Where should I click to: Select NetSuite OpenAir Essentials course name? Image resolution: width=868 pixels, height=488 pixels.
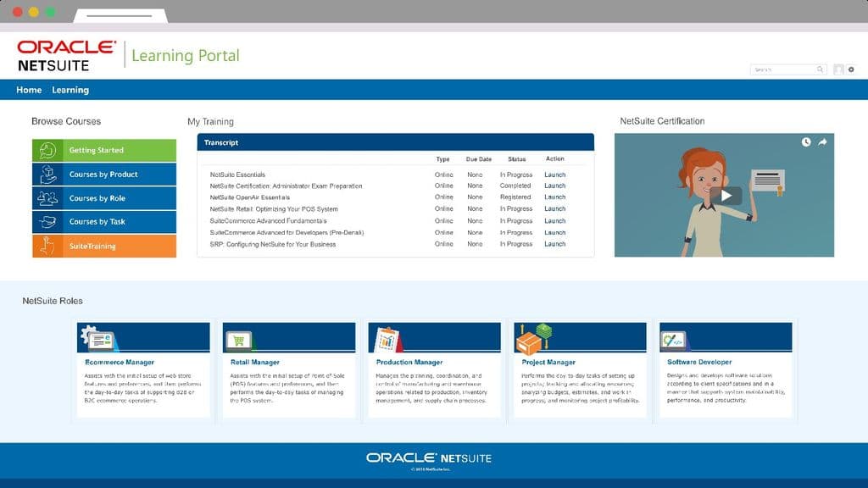pos(250,197)
